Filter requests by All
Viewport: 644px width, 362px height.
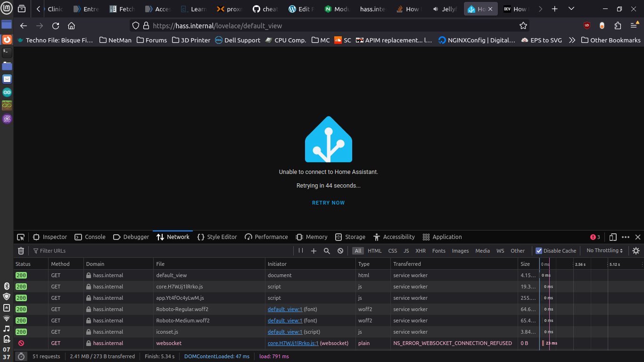pyautogui.click(x=358, y=251)
